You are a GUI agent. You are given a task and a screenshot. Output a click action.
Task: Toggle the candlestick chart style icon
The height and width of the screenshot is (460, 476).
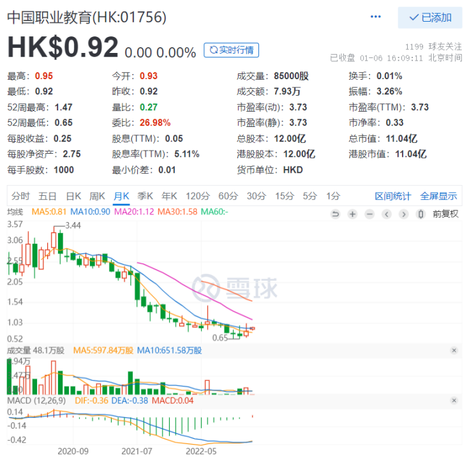(421, 214)
